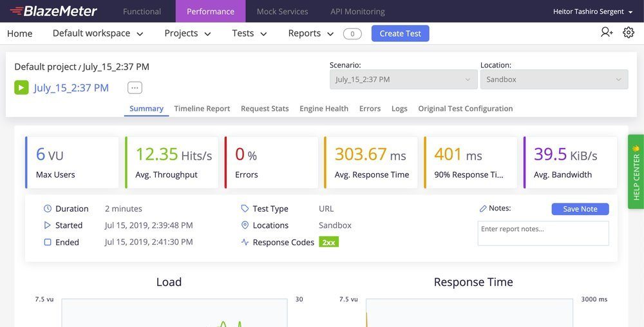The height and width of the screenshot is (327, 644).
Task: Click the 2 minutes duration value
Action: (123, 209)
